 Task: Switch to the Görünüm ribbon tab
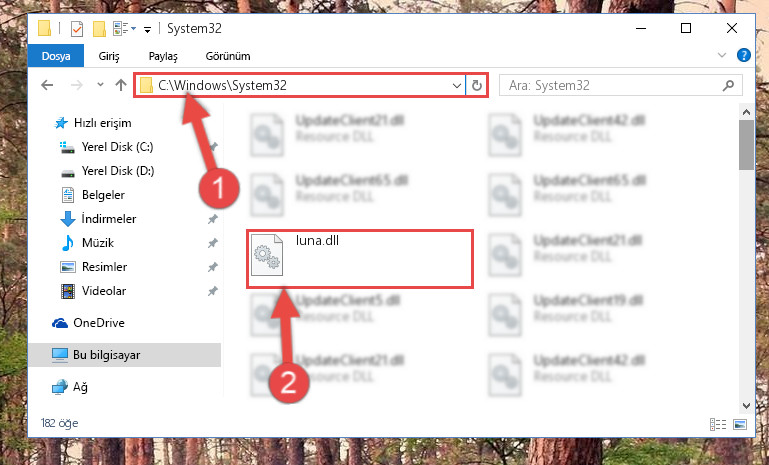tap(228, 56)
